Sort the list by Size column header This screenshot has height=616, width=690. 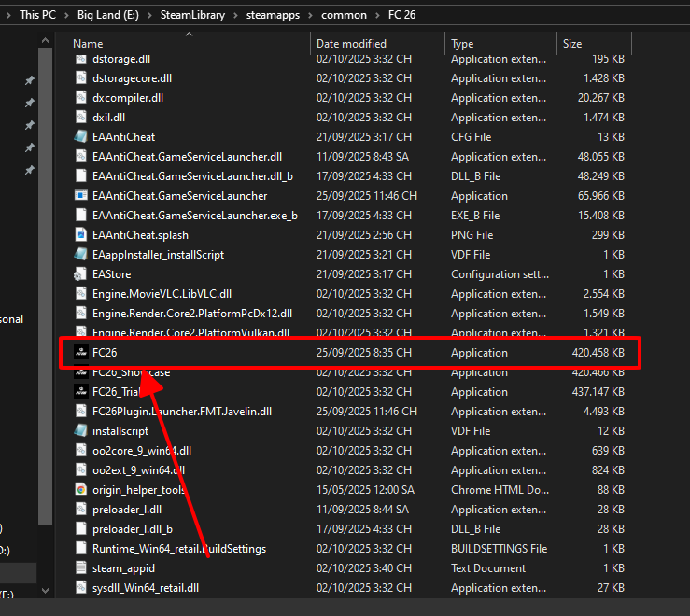point(571,44)
